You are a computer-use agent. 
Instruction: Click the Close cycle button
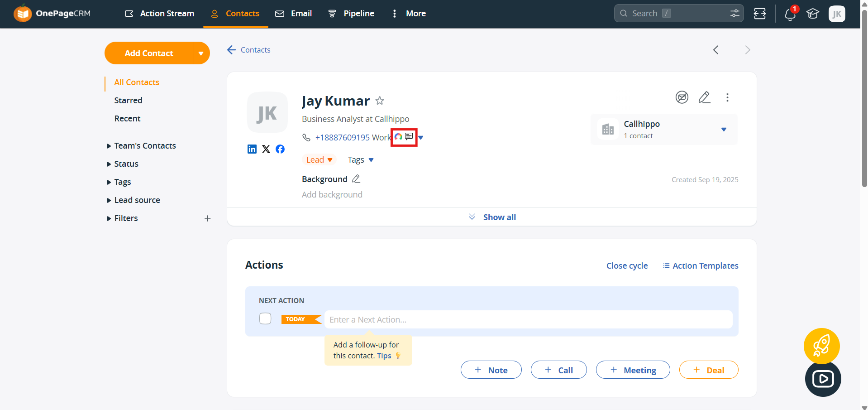627,265
